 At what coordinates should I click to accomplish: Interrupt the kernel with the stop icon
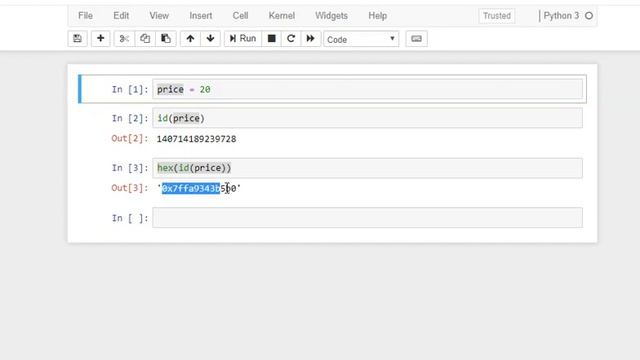click(271, 39)
